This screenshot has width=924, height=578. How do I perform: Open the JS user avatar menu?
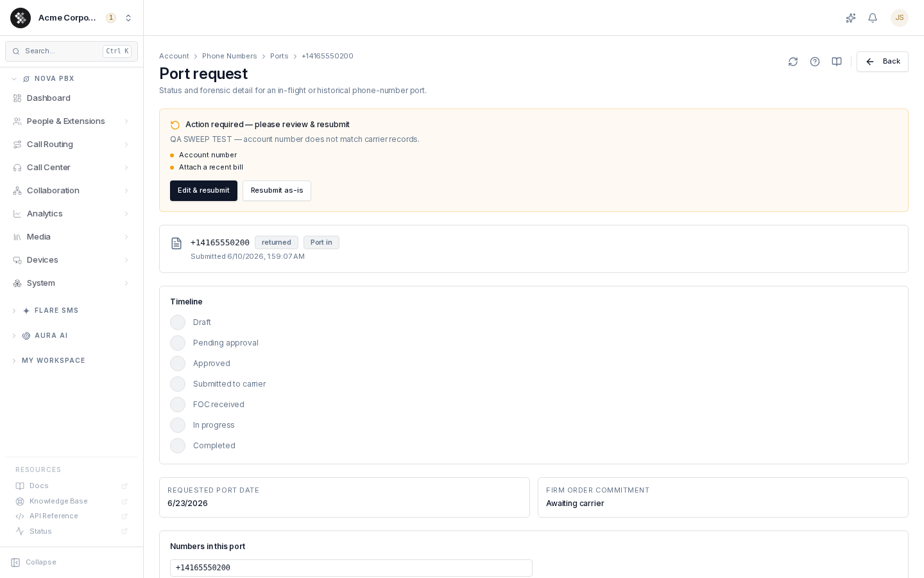(900, 18)
